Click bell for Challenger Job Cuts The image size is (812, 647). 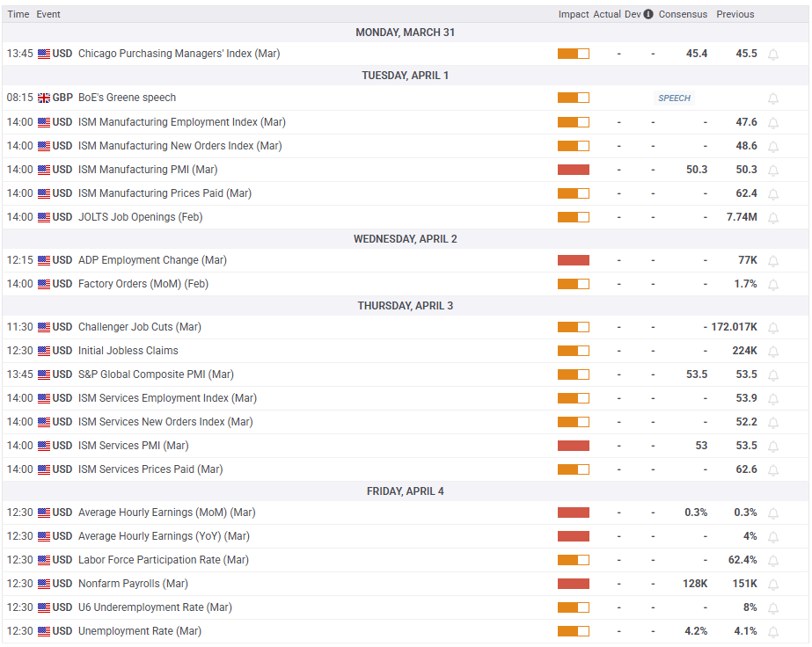coord(773,328)
